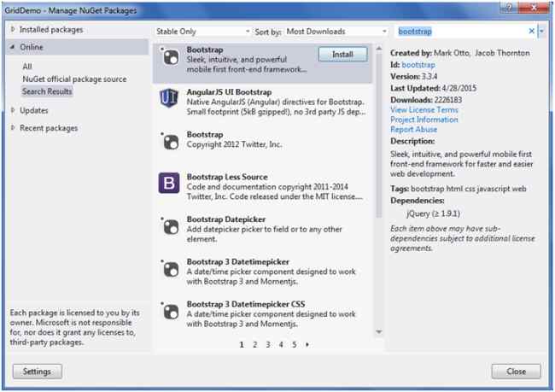Click the scroll up arrow of the package list
This screenshot has height=392, width=555.
click(x=379, y=48)
